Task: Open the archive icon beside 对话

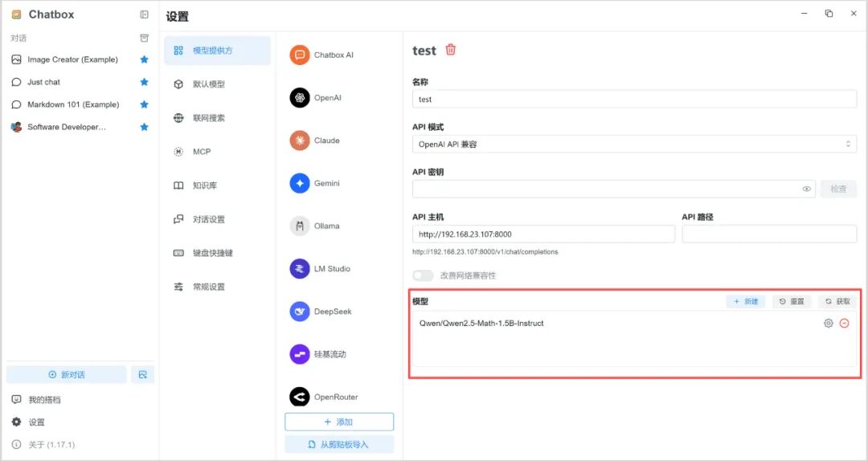Action: [144, 39]
